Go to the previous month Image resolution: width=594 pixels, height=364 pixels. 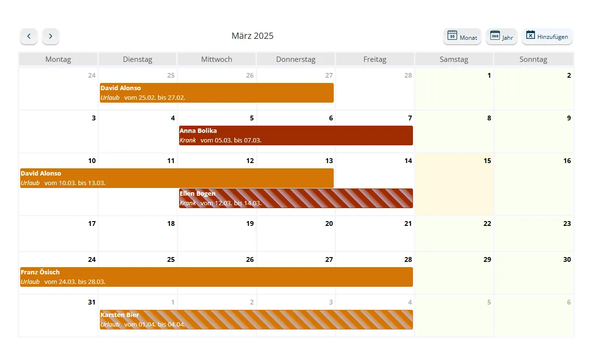(x=29, y=36)
